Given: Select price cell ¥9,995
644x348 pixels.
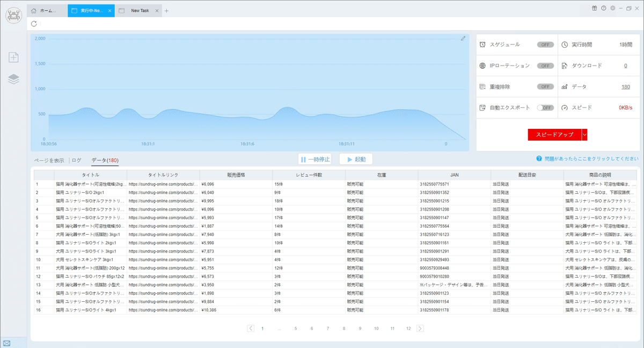Looking at the screenshot, I should 236,201.
